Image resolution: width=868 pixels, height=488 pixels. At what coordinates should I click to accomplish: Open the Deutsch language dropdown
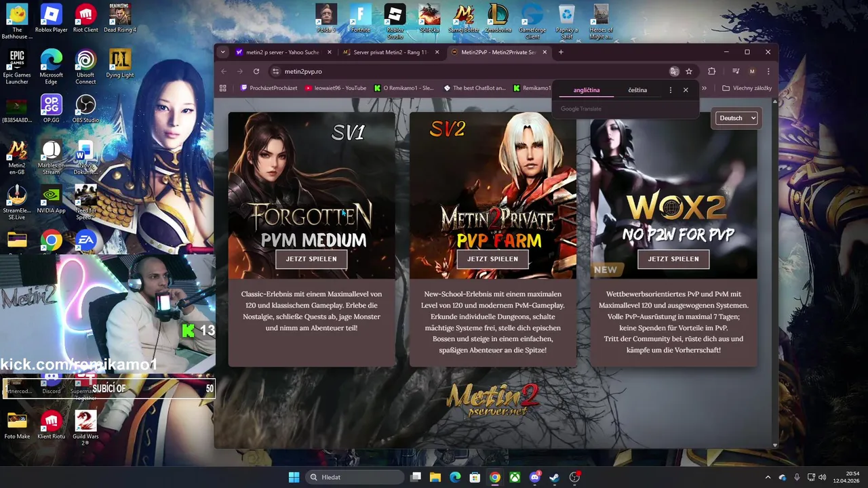pos(736,118)
